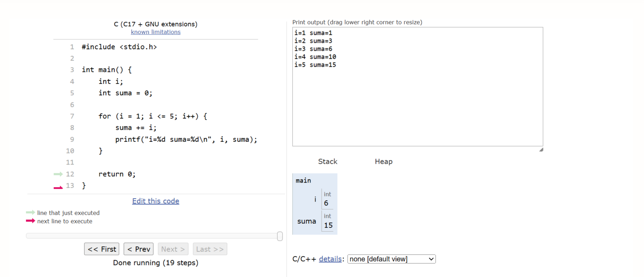The width and height of the screenshot is (644, 277).
Task: Click 'line that just executed' legend text
Action: (x=68, y=213)
